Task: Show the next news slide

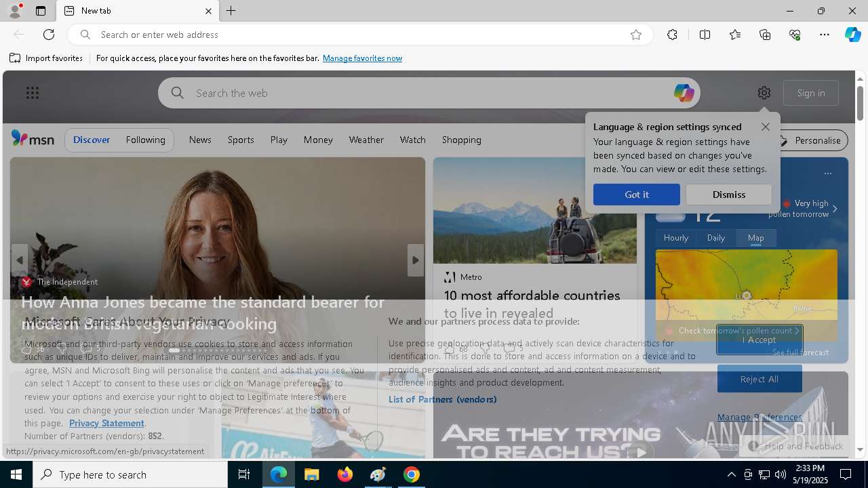Action: click(x=415, y=260)
